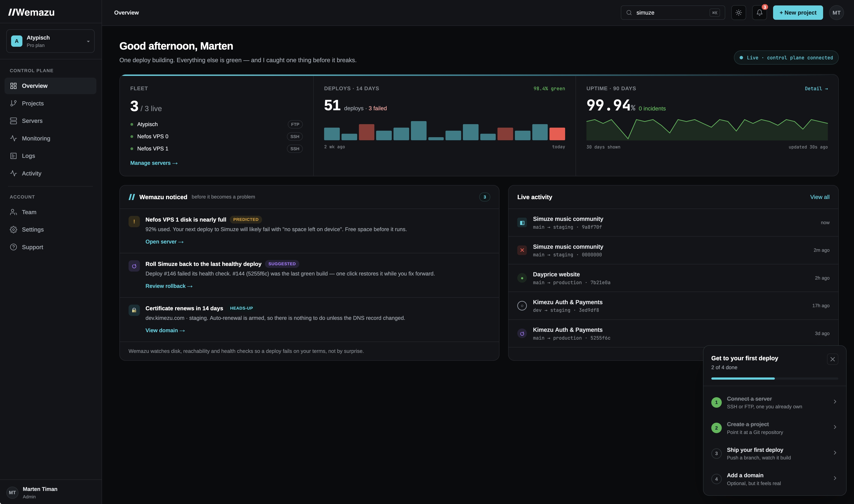The height and width of the screenshot is (504, 854).
Task: Click the onboarding progress bar
Action: [x=775, y=379]
